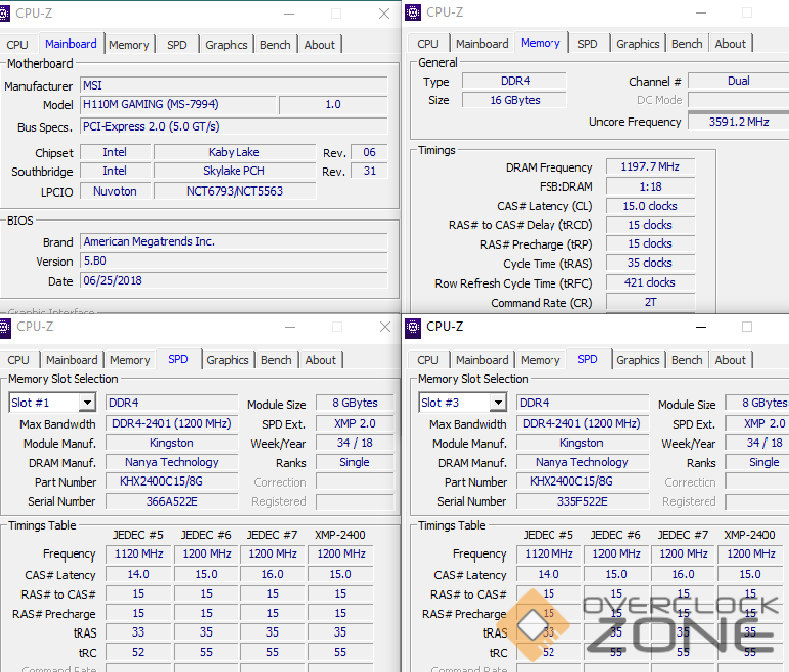
Task: Open the Slot #1 memory slot dropdown
Action: coord(86,403)
